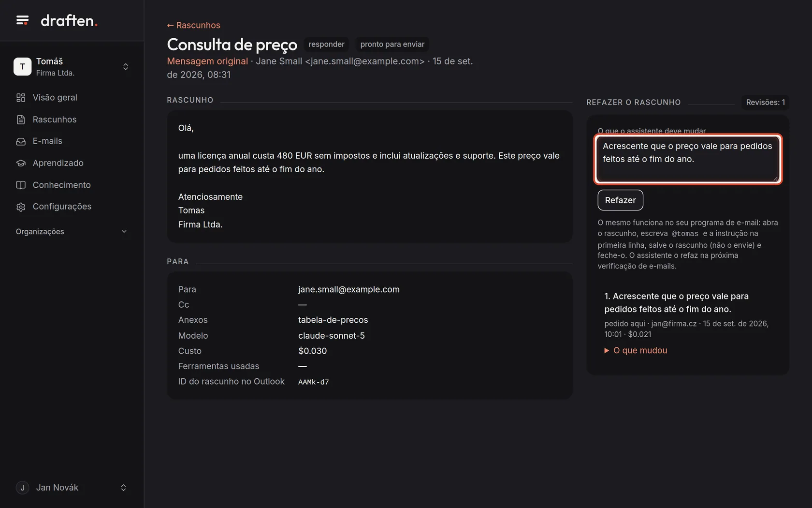Open E-mails in the sidebar
Viewport: 812px width, 508px height.
[72, 141]
